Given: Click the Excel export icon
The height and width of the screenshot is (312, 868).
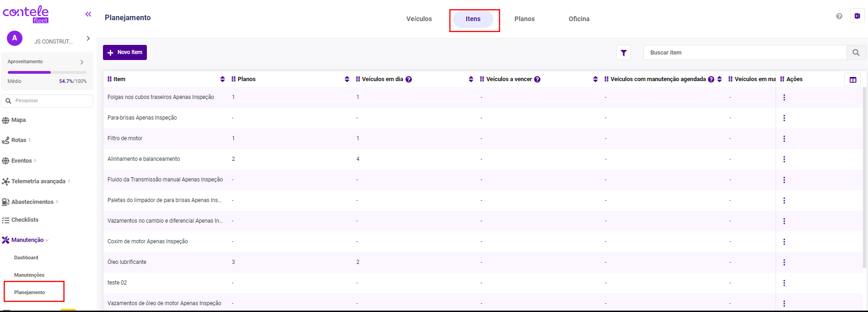Looking at the screenshot, I should click(857, 16).
